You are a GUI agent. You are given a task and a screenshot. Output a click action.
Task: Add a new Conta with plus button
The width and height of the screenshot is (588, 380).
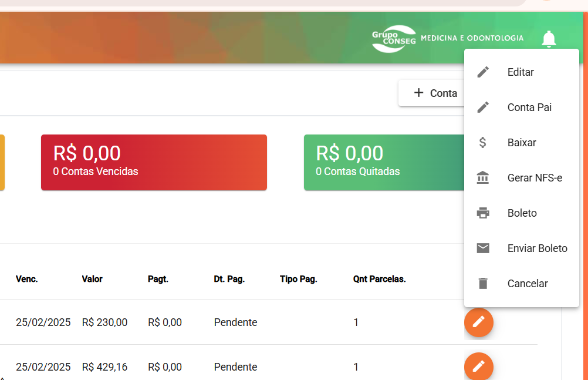pyautogui.click(x=435, y=93)
